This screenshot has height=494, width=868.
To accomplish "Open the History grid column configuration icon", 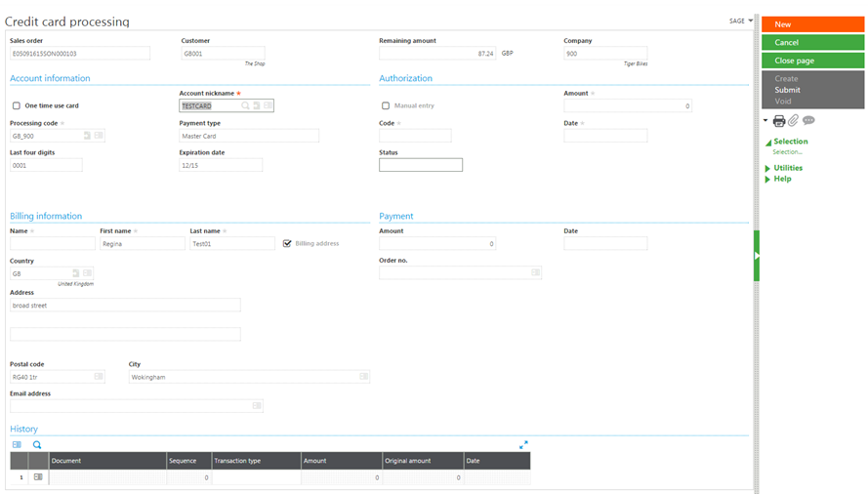I will click(x=17, y=444).
